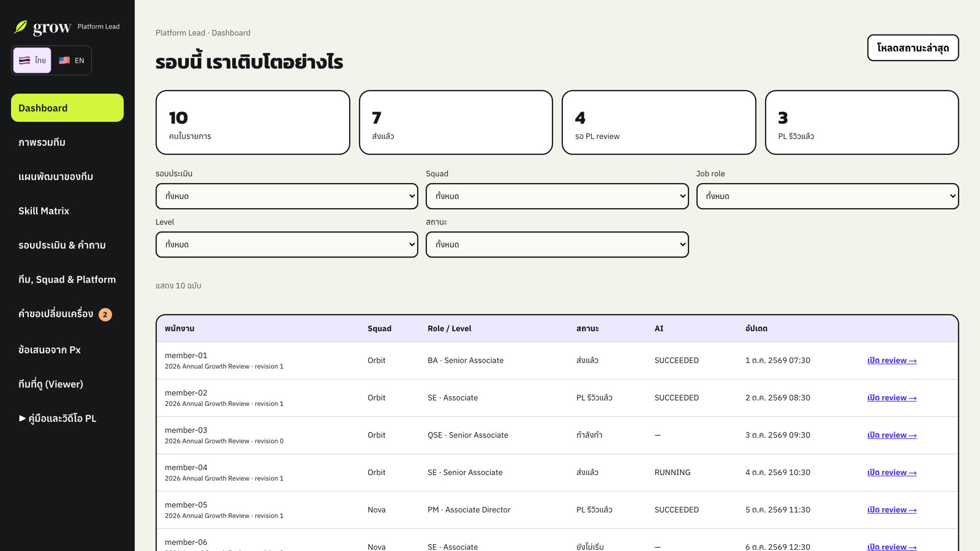The width and height of the screenshot is (980, 551).
Task: Open the Job role filter dropdown
Action: tap(827, 196)
